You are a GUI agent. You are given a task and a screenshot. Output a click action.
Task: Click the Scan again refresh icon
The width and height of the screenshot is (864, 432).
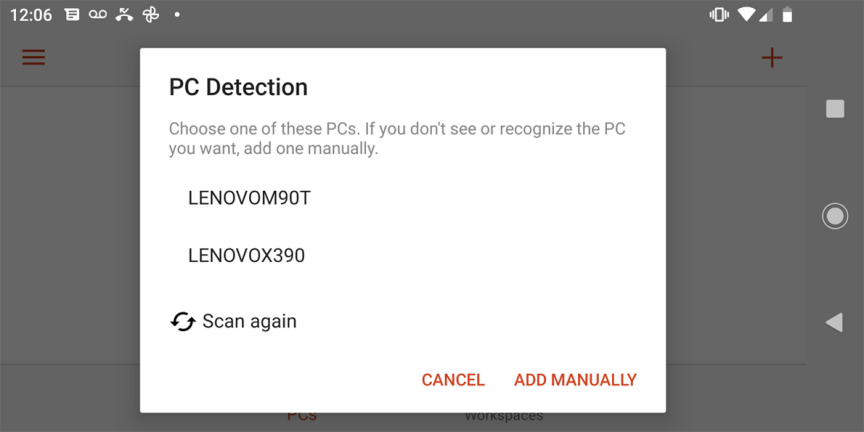point(182,321)
